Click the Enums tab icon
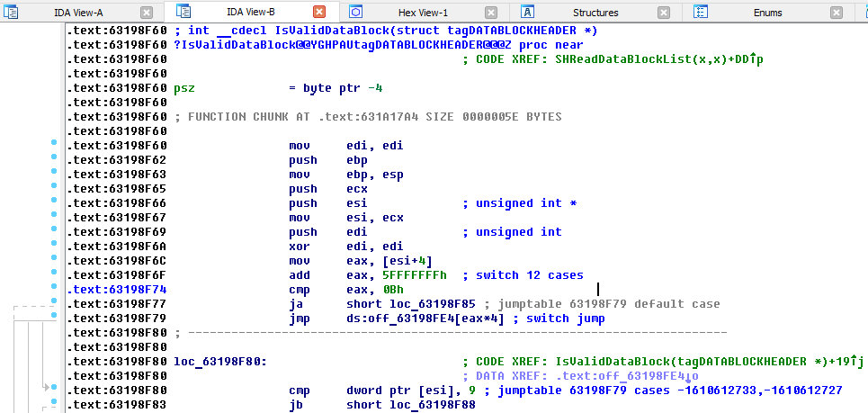The height and width of the screenshot is (413, 868). click(702, 12)
